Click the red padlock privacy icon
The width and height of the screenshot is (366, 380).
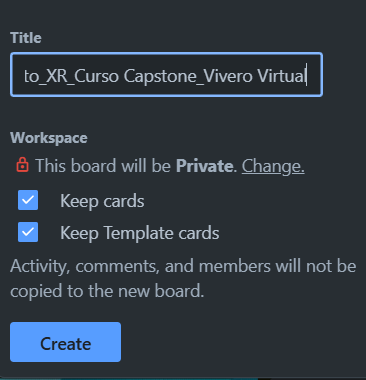[x=22, y=165]
